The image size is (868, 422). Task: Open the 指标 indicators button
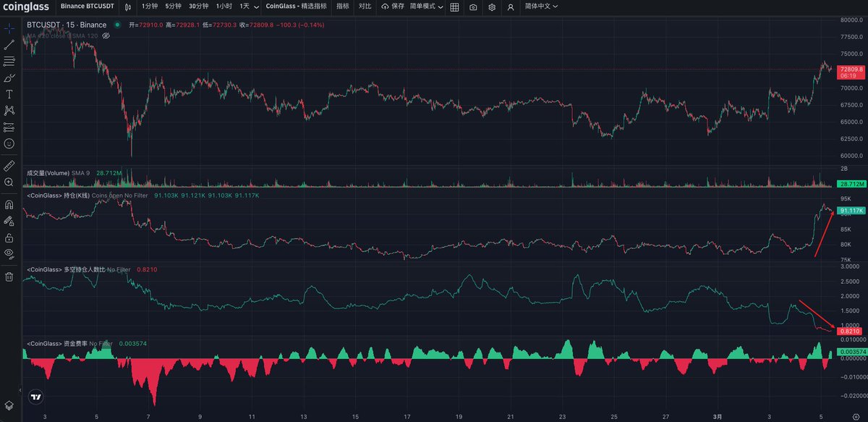pyautogui.click(x=342, y=6)
